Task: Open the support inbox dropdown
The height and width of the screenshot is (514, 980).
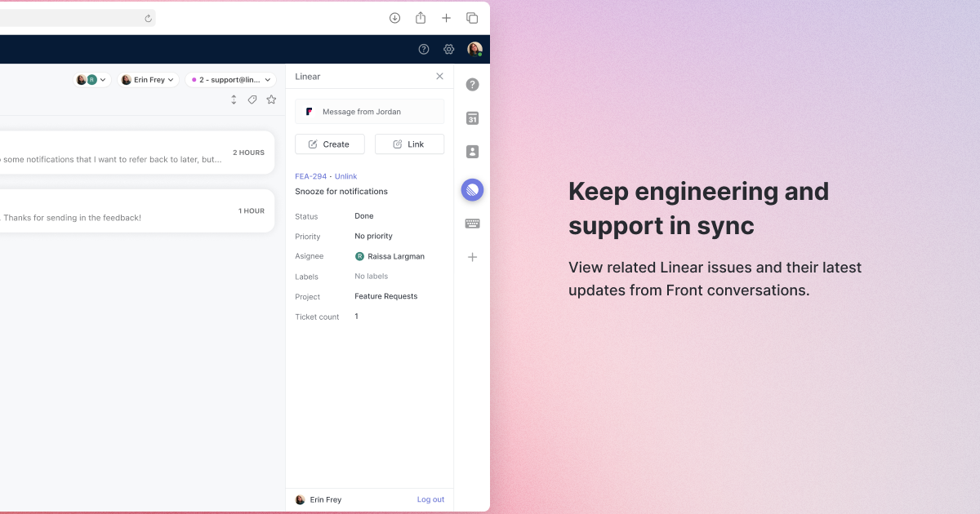Action: [x=230, y=80]
